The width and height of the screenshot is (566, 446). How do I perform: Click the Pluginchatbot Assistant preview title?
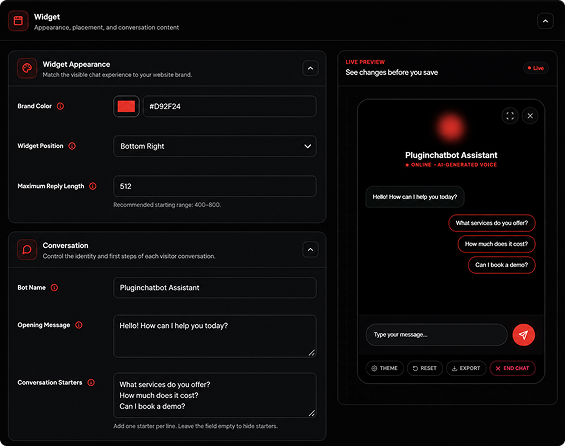pos(451,155)
